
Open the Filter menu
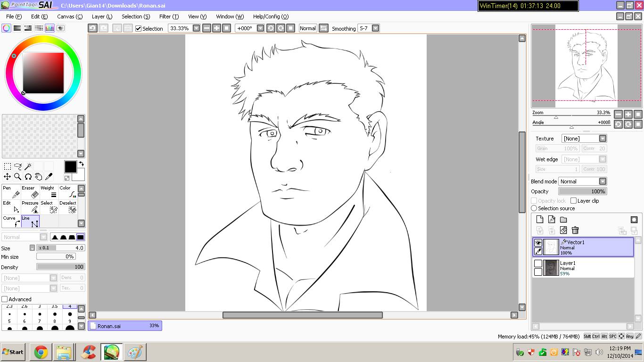coord(169,16)
